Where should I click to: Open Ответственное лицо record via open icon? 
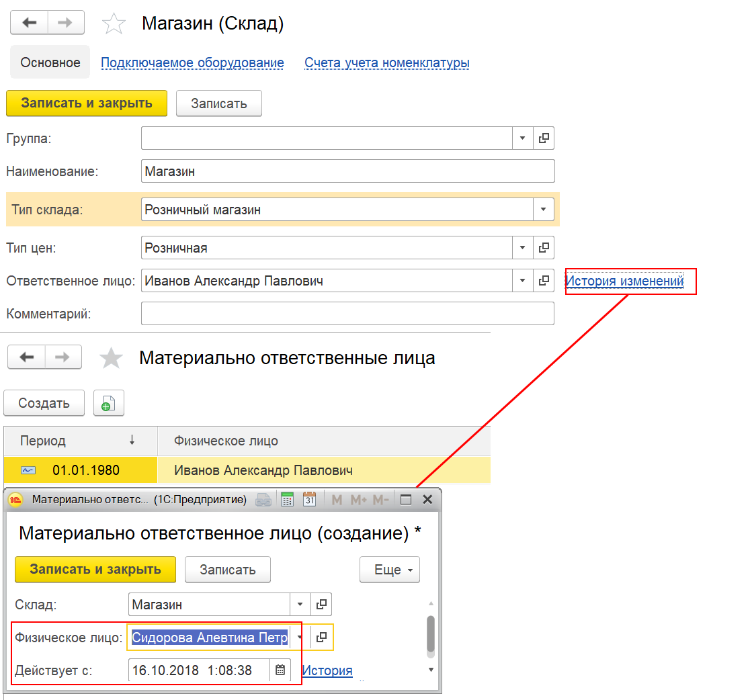544,281
